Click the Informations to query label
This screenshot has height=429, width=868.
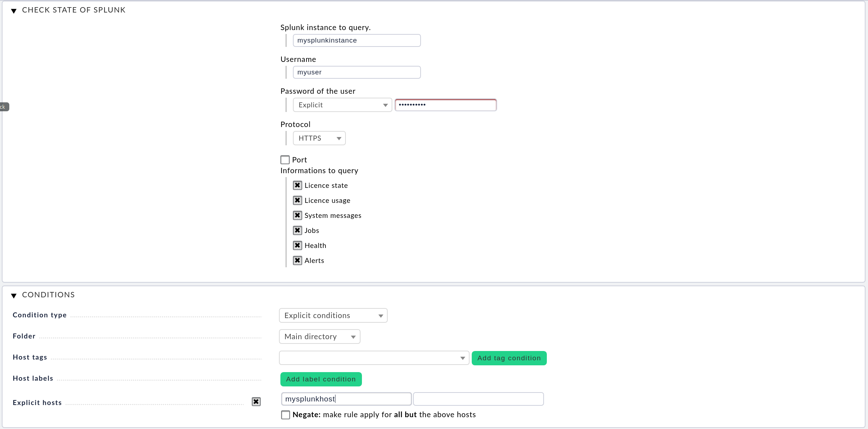coord(319,171)
